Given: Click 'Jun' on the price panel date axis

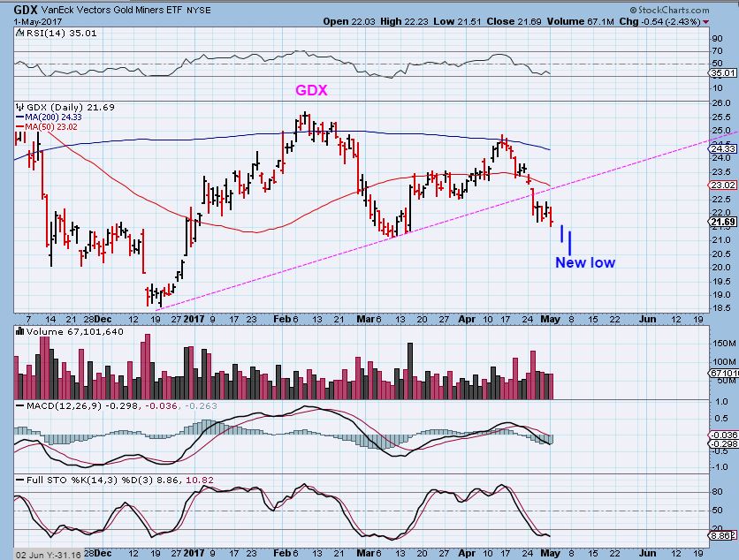Looking at the screenshot, I should [x=647, y=320].
